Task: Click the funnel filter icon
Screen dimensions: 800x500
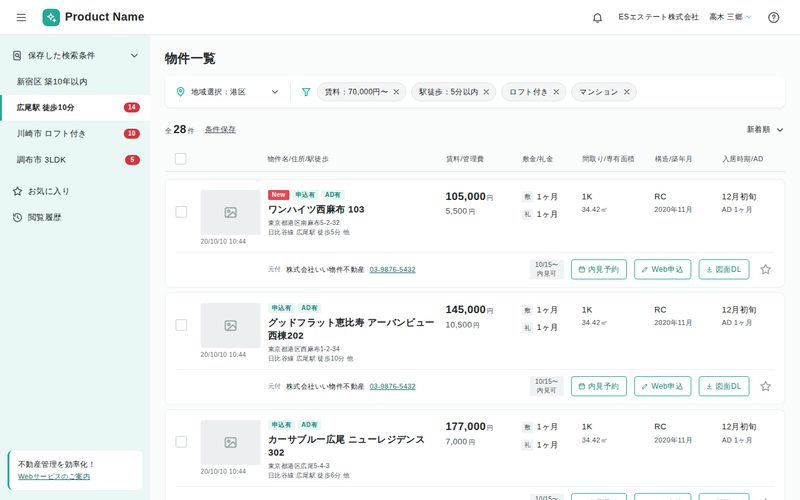Action: (x=306, y=92)
